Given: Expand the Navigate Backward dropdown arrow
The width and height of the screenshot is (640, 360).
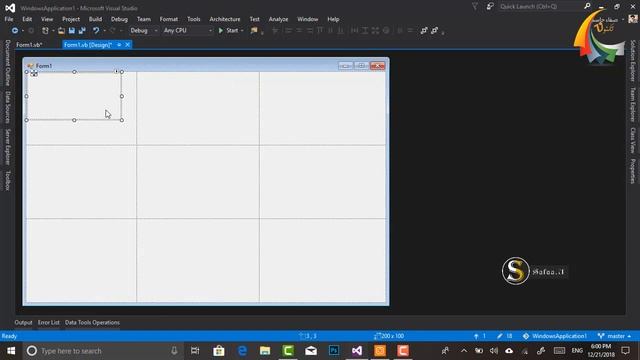Looking at the screenshot, I should click(x=22, y=31).
